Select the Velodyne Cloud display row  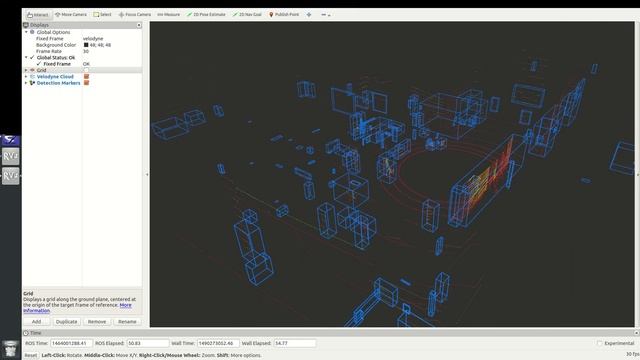pos(82,76)
